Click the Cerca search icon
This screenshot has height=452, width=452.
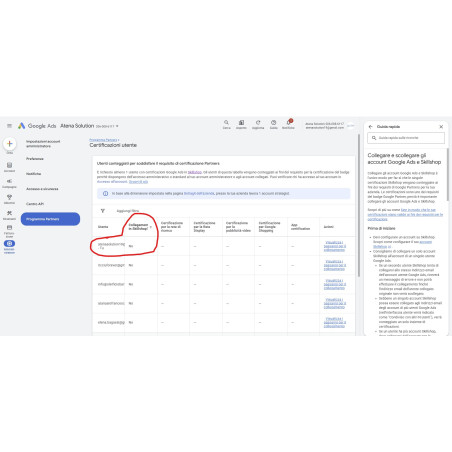[226, 124]
